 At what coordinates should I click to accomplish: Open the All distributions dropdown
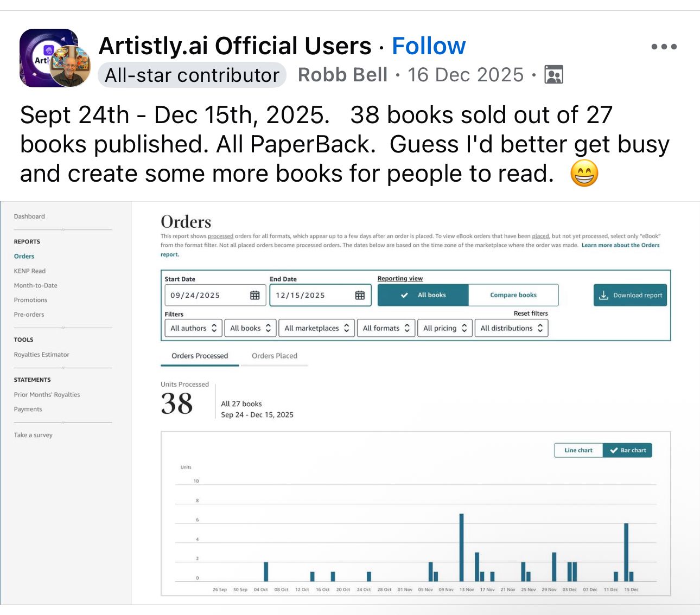click(511, 328)
